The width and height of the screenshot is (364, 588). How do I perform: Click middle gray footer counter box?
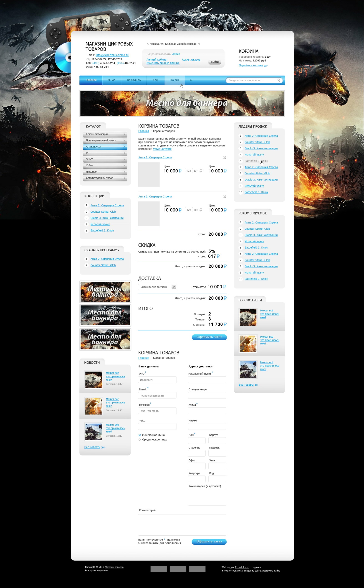[178, 569]
